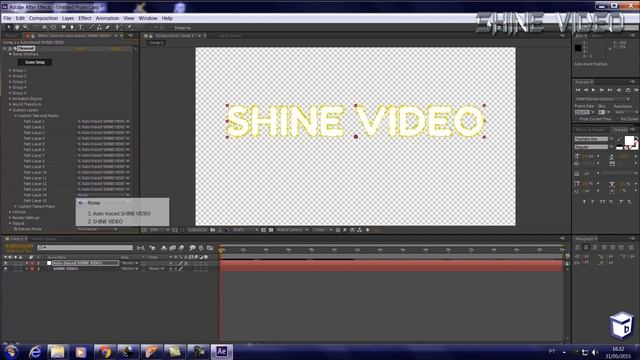Toggle eye for SHINE VIDEO layer 2

[x=5, y=269]
